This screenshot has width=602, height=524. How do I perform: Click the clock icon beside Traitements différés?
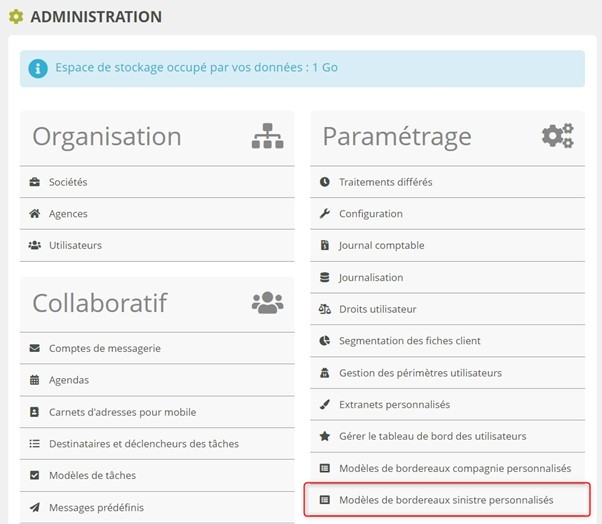click(x=324, y=182)
